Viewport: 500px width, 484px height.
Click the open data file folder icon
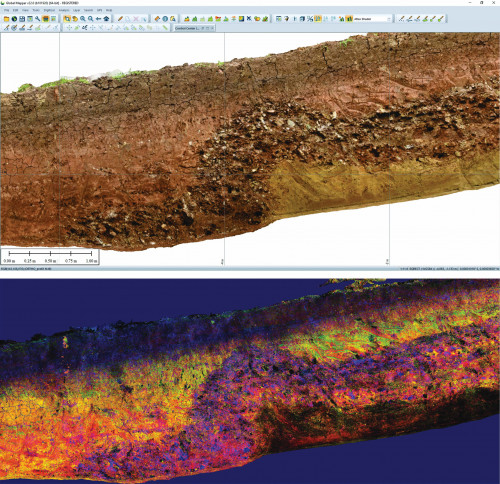(x=6, y=19)
